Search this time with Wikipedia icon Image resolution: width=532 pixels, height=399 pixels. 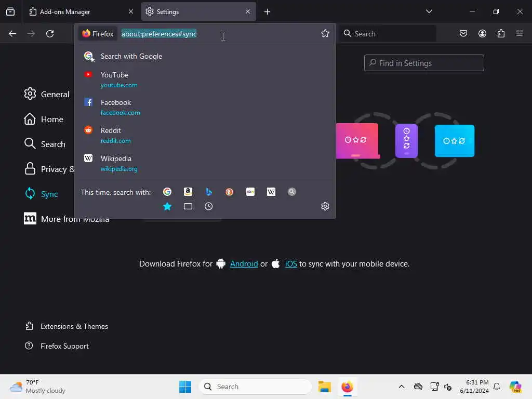click(271, 192)
